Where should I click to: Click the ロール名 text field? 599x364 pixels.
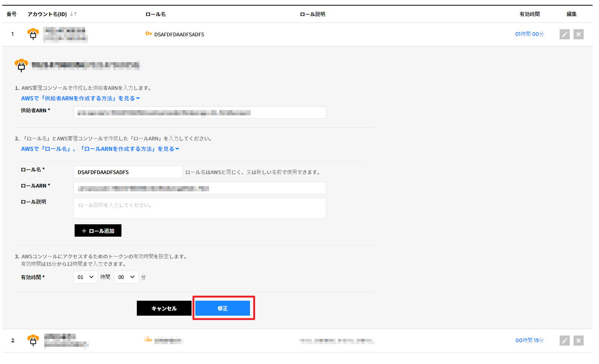click(x=128, y=172)
